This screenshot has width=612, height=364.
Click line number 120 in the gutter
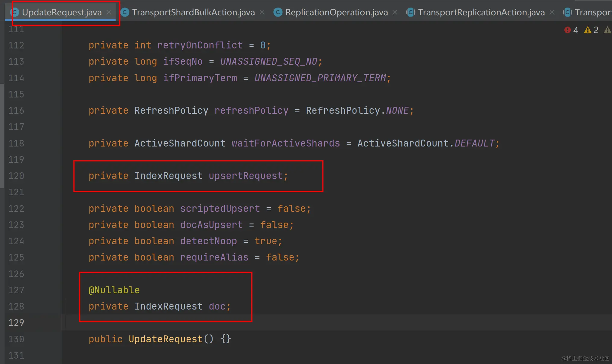tap(16, 176)
